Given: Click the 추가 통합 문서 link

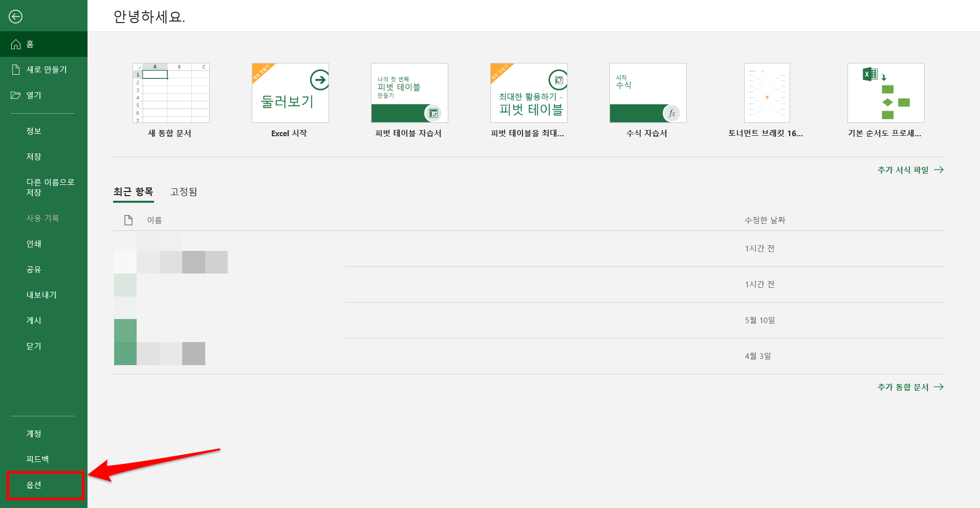Looking at the screenshot, I should [910, 387].
